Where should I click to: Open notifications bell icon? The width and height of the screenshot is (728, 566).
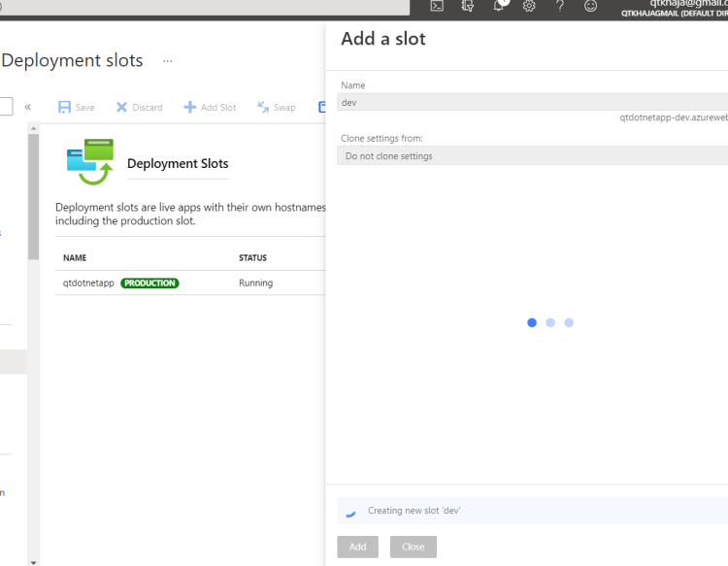coord(499,6)
